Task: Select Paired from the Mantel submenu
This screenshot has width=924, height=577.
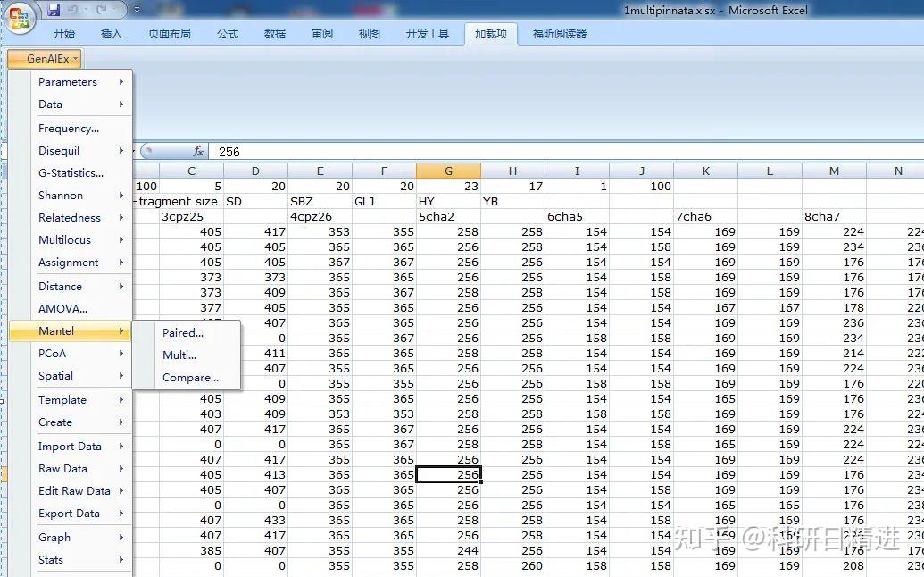Action: [184, 332]
